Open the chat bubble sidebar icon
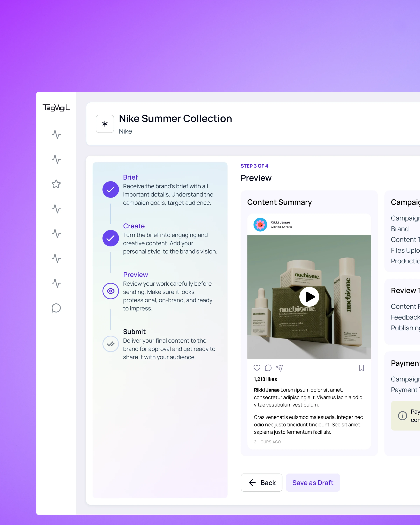 point(56,308)
